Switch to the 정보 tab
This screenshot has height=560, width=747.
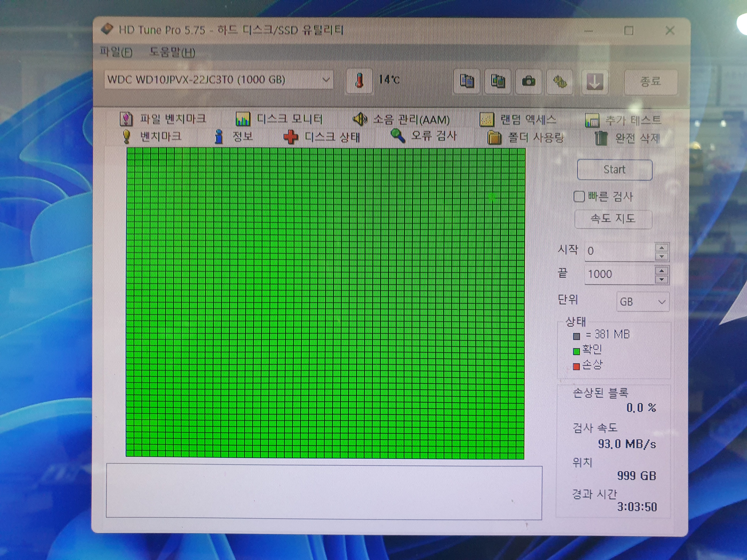[x=234, y=136]
